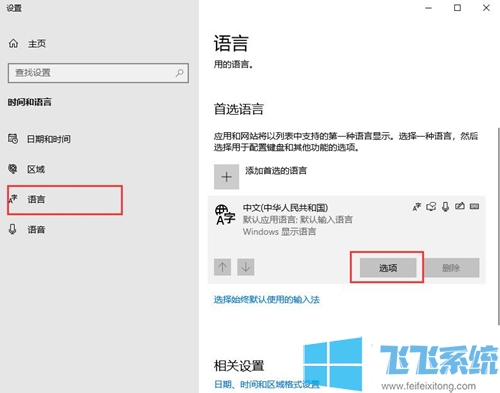Open 日期、时间和区域格式设置 link

coord(266,384)
